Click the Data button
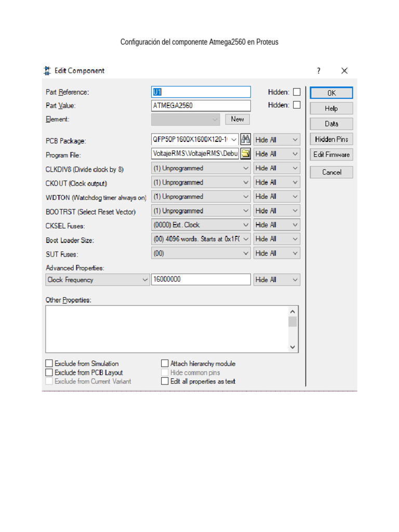The height and width of the screenshot is (532, 399). (331, 124)
